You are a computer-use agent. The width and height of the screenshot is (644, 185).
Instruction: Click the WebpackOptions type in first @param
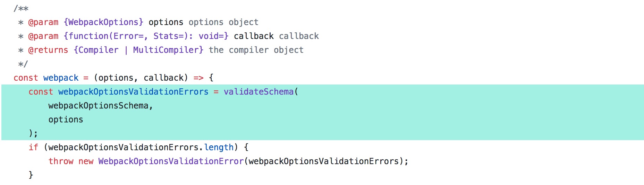tap(103, 22)
